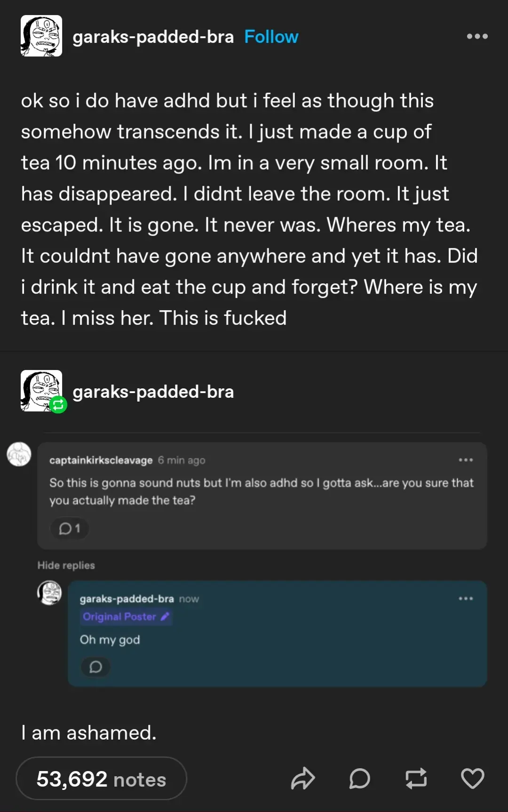The image size is (508, 812).
Task: Collapse thread with Hide replies
Action: click(66, 565)
